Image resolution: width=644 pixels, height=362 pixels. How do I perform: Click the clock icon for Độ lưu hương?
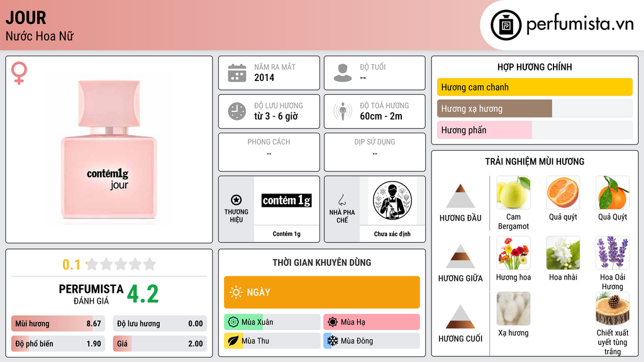point(237,111)
